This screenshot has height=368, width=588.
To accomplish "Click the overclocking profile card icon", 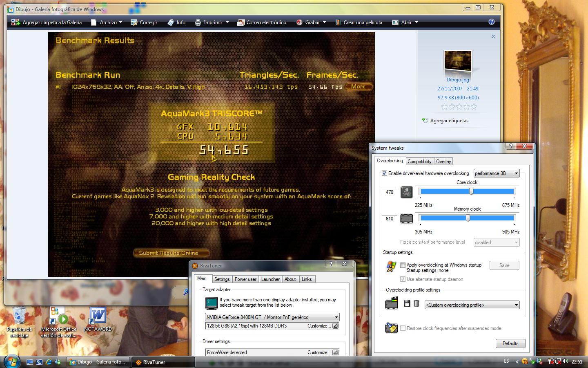I will [392, 303].
